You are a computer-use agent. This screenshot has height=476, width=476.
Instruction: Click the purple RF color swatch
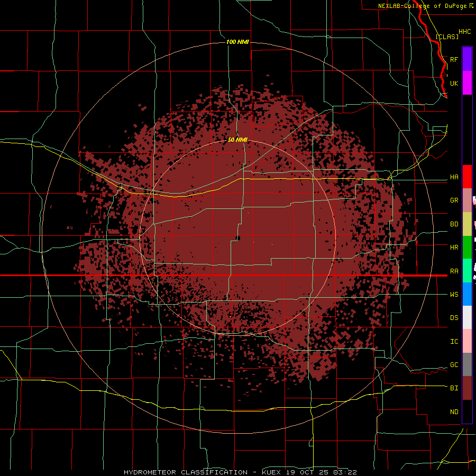point(467,59)
